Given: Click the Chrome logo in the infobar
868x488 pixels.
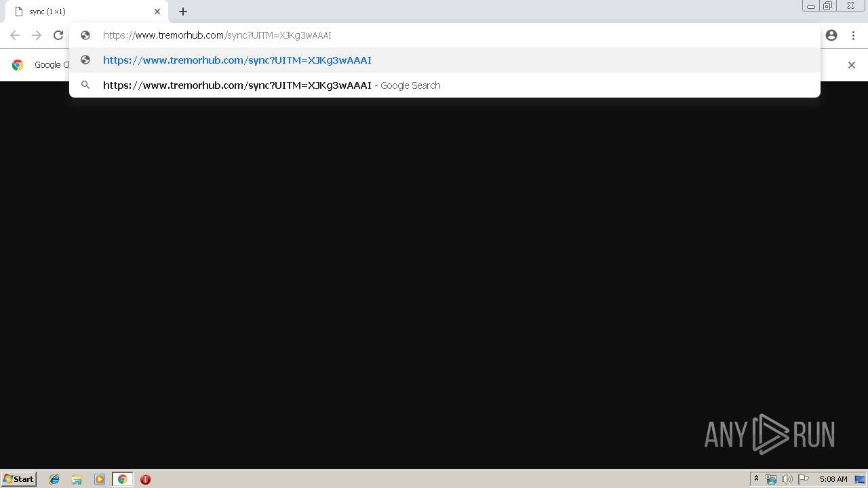Looking at the screenshot, I should tap(18, 65).
